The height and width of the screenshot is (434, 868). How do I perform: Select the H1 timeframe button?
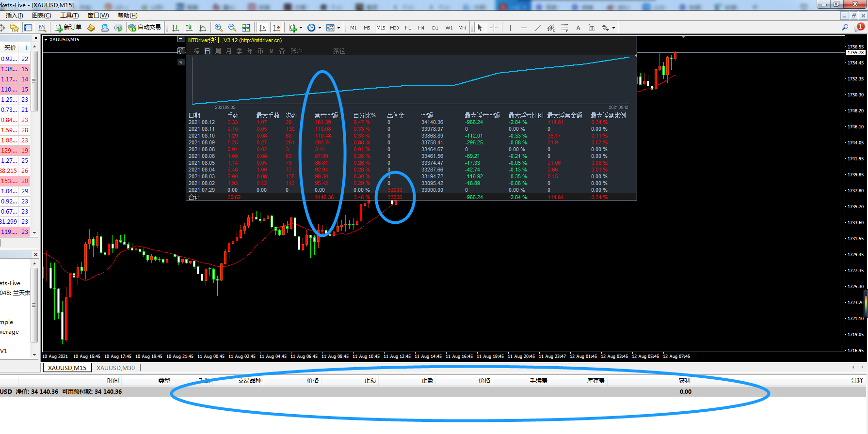(x=408, y=28)
